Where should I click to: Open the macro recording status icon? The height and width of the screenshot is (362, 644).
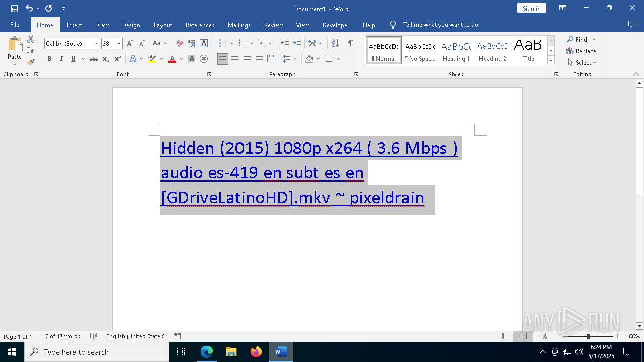tap(177, 336)
